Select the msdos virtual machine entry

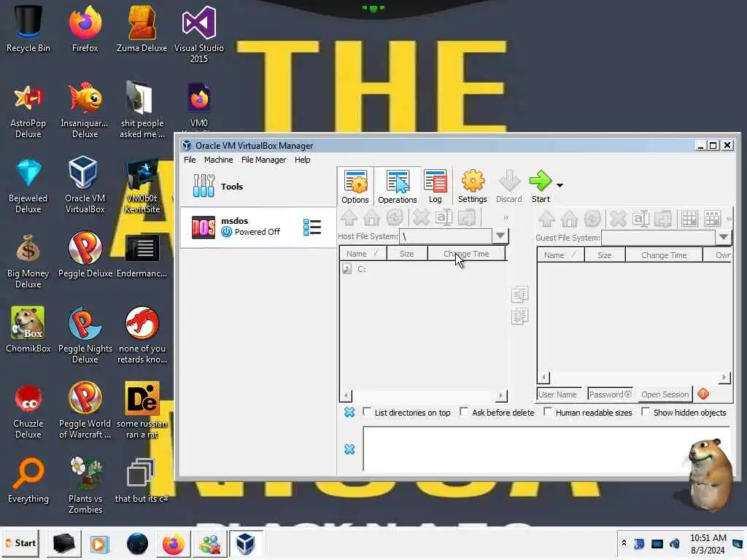[258, 227]
